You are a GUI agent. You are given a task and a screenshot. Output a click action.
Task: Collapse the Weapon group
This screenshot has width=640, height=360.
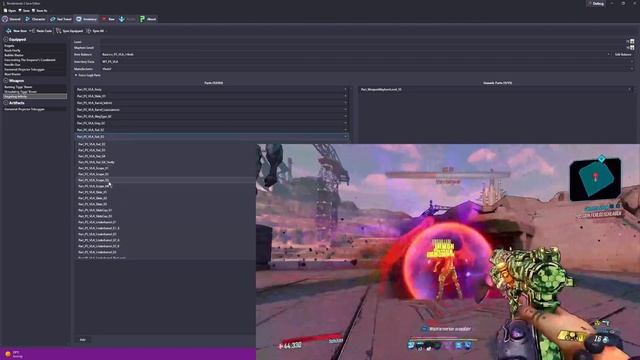[6, 81]
